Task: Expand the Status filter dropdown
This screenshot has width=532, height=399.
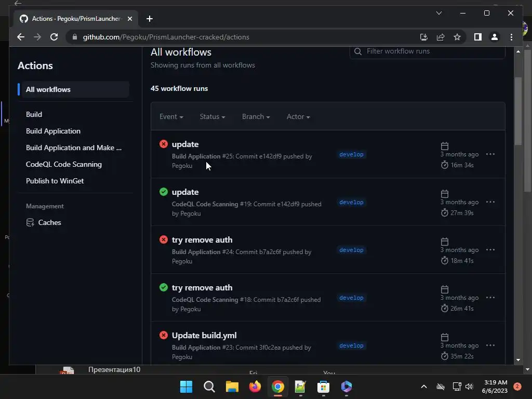Action: coord(212,116)
